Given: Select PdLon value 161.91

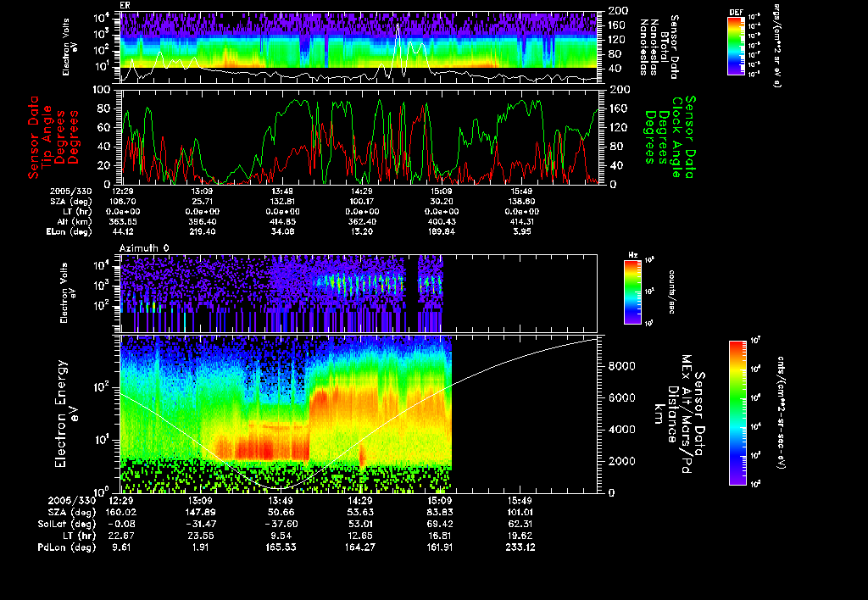Looking at the screenshot, I should tap(440, 547).
